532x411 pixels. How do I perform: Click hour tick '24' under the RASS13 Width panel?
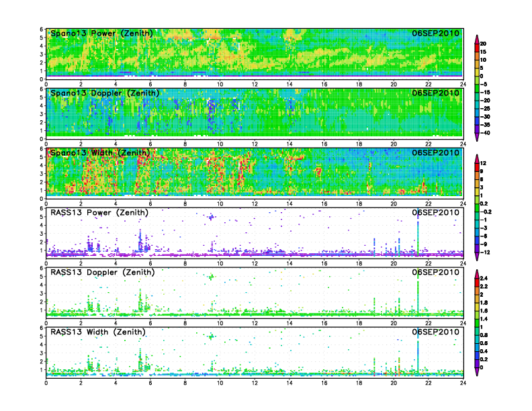(463, 383)
